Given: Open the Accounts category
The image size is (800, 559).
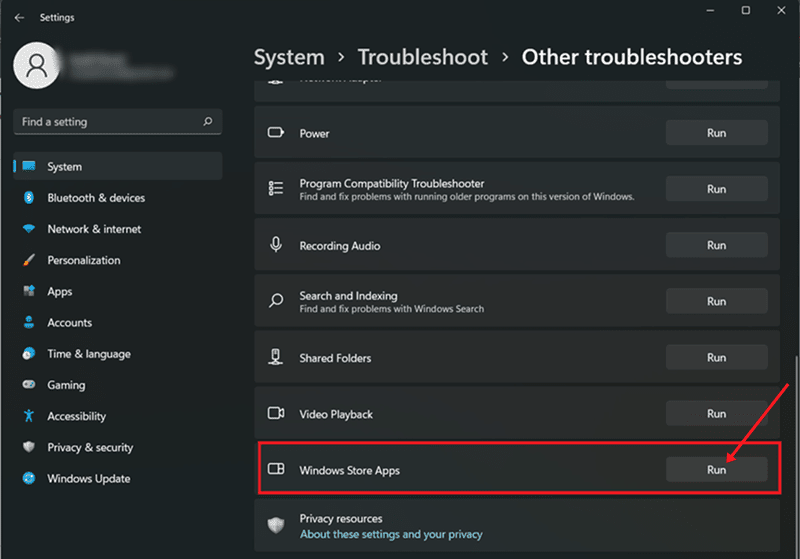Looking at the screenshot, I should [69, 323].
